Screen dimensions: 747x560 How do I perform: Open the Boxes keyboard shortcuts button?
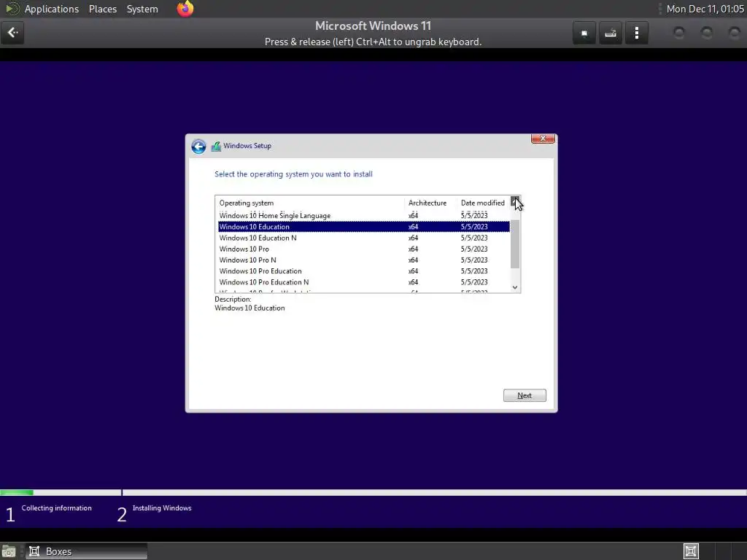(611, 33)
